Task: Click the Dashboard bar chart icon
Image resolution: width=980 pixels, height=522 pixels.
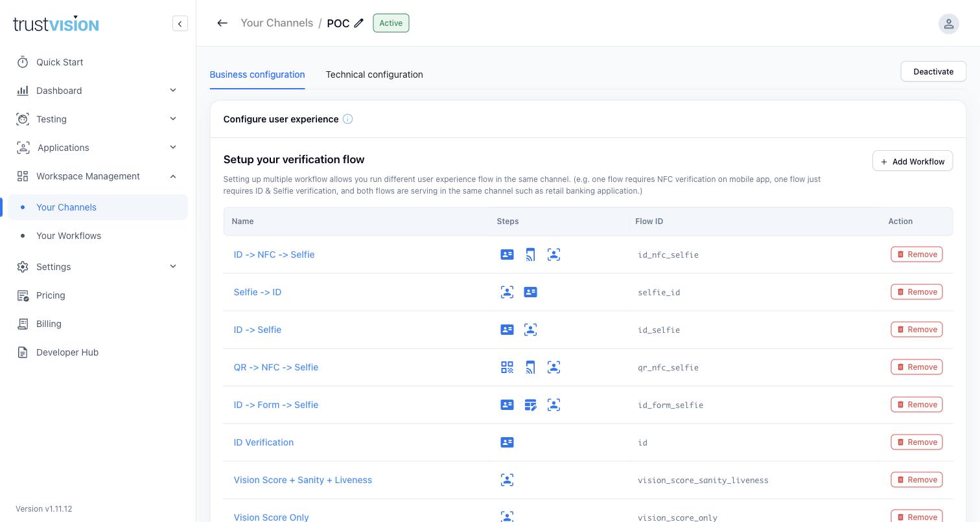Action: [x=23, y=91]
